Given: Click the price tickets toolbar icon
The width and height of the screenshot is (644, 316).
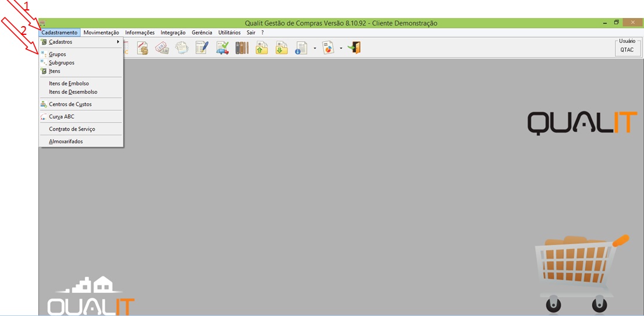Looking at the screenshot, I should point(162,48).
